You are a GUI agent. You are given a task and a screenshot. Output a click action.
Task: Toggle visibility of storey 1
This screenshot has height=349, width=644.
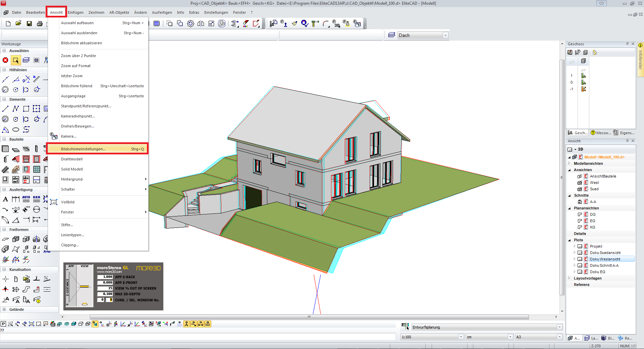tap(584, 76)
